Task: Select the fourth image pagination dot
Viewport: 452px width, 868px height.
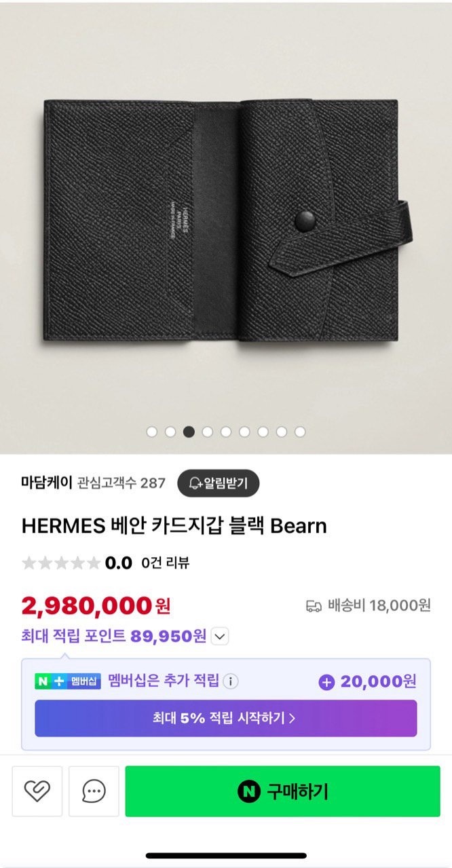Action: (x=208, y=432)
